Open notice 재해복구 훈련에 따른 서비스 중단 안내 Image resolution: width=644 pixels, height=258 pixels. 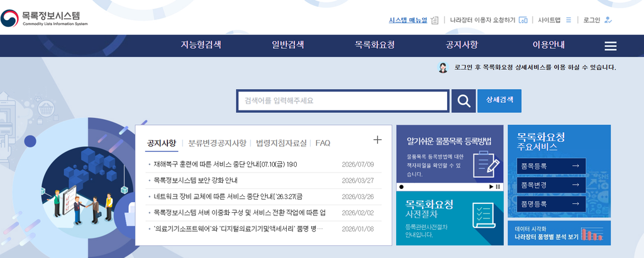click(x=225, y=164)
